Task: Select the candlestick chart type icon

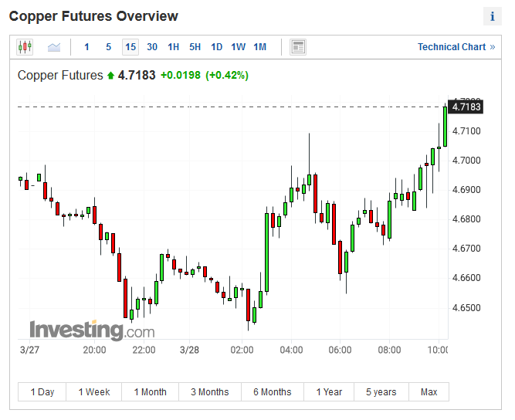Action: pyautogui.click(x=25, y=47)
